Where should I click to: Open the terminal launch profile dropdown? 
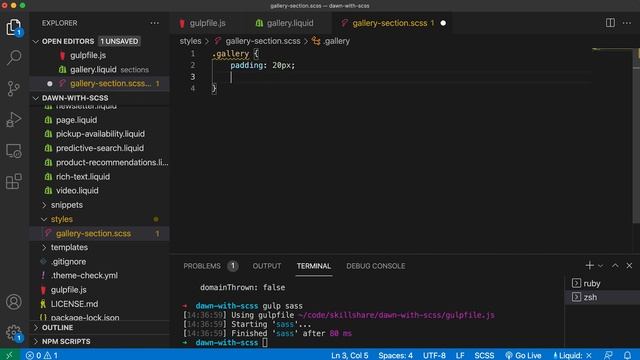600,266
